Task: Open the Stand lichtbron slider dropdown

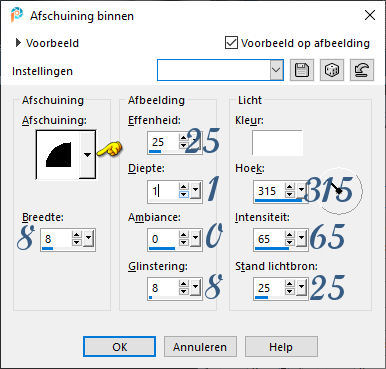Action: (302, 287)
